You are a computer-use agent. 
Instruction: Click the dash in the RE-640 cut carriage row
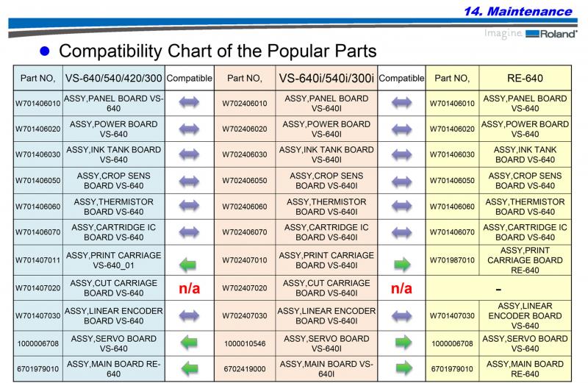(498, 289)
